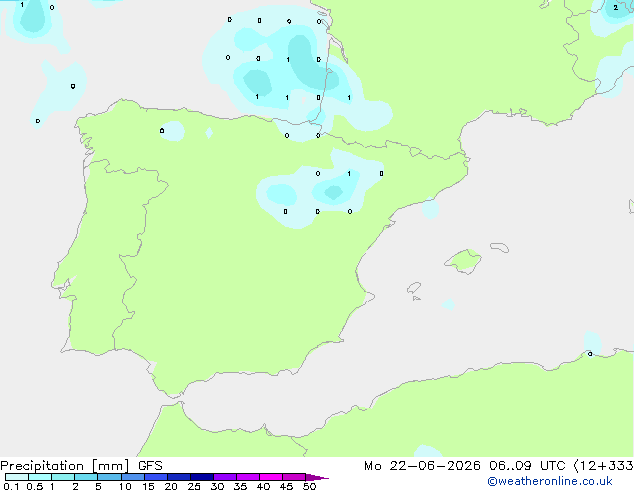Image resolution: width=634 pixels, height=490 pixels.
Task: Pick the 1–2 mm legend swatch
Action: pos(63,477)
